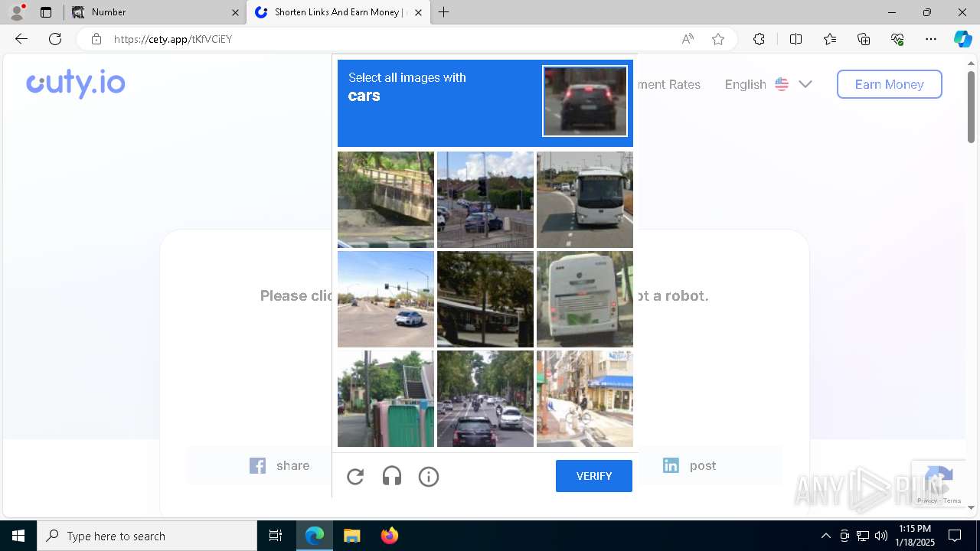Viewport: 980px width, 551px height.
Task: Open browser Extensions menu
Action: tap(759, 39)
